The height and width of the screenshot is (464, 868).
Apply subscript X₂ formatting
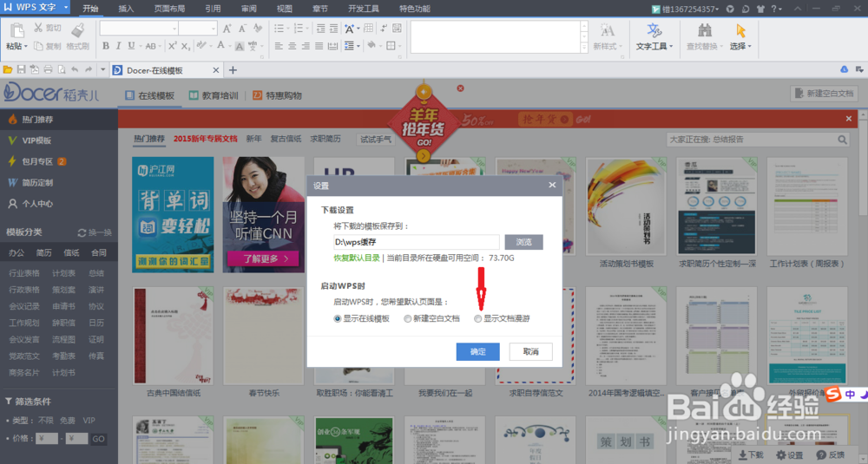click(x=186, y=46)
